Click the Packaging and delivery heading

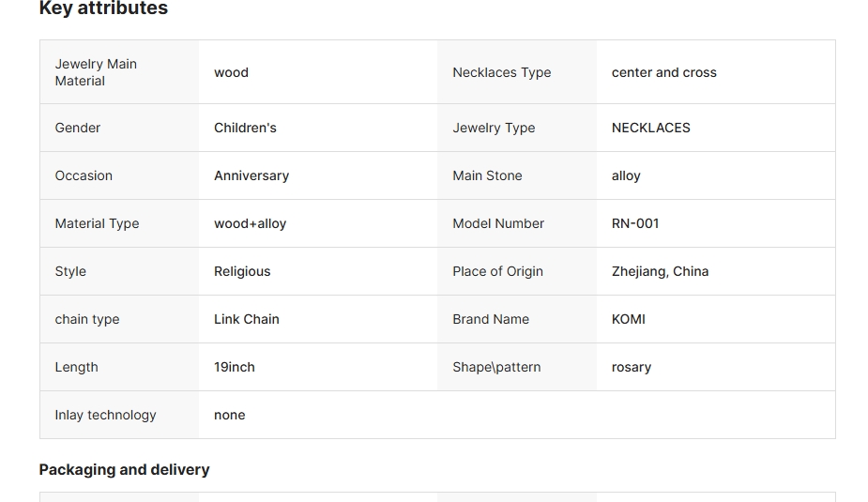tap(124, 469)
